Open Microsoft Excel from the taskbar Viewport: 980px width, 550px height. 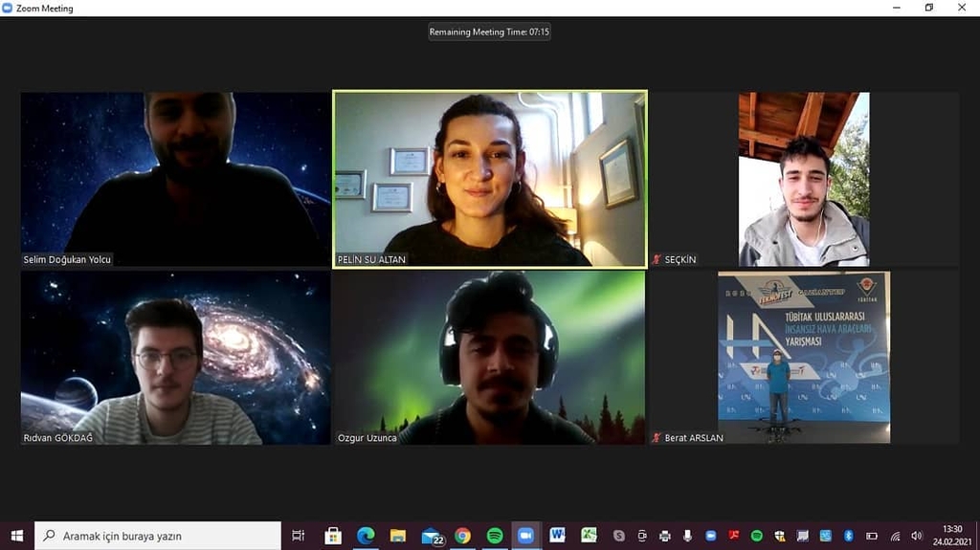(x=589, y=536)
